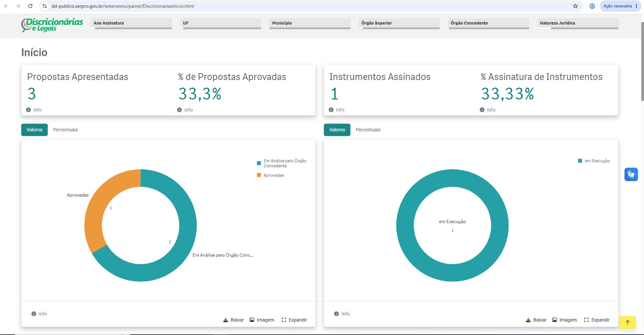This screenshot has width=644, height=335.
Task: Click the browser address bar URL
Action: pos(123,6)
